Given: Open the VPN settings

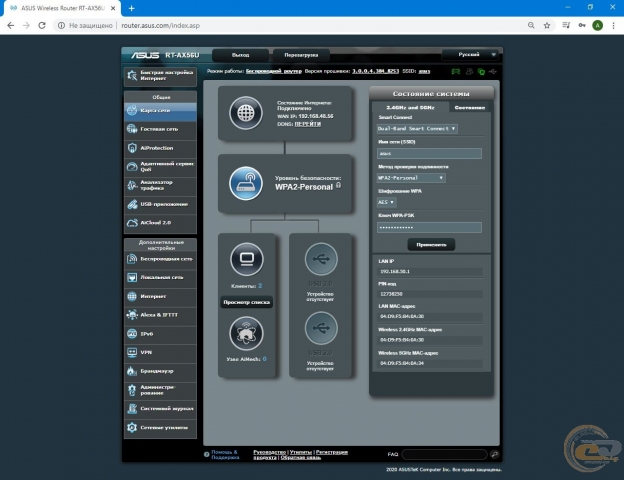Looking at the screenshot, I should click(x=160, y=352).
